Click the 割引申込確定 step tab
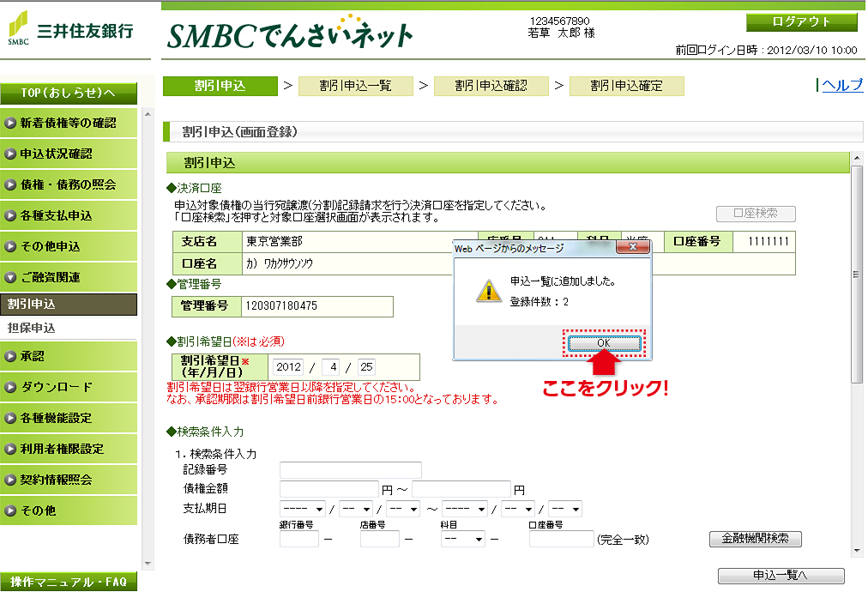Viewport: 868px width, 592px height. pyautogui.click(x=627, y=86)
